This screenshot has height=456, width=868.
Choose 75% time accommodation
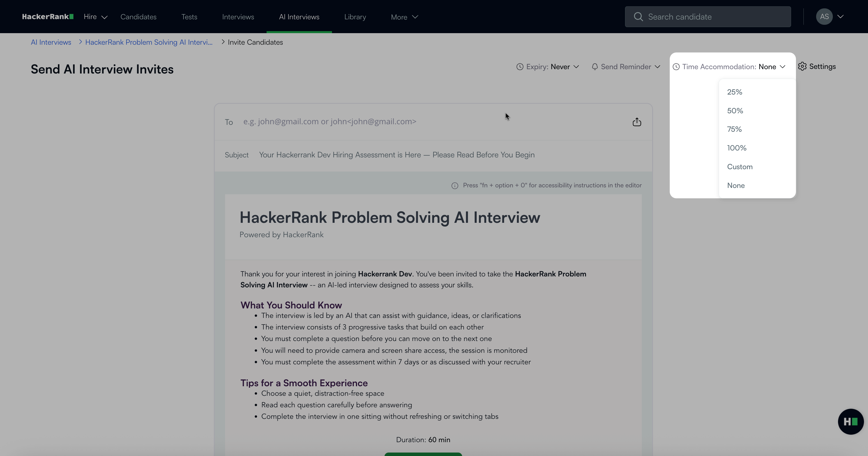(757, 129)
